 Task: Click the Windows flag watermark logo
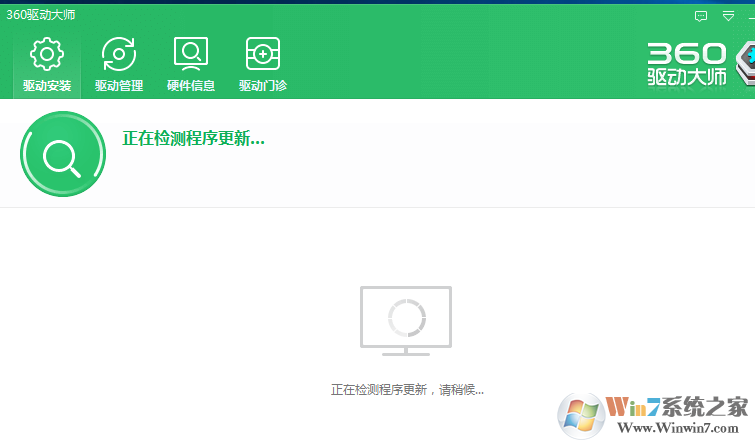click(x=580, y=412)
